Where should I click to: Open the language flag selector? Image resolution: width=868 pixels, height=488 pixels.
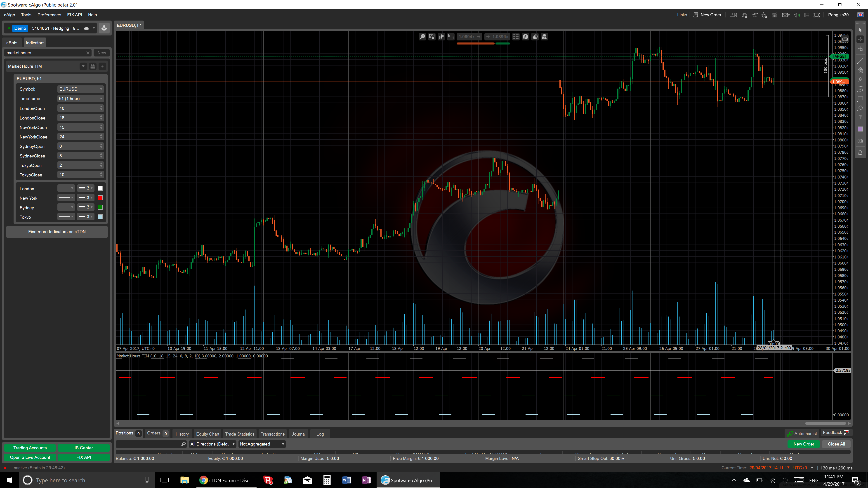click(861, 15)
